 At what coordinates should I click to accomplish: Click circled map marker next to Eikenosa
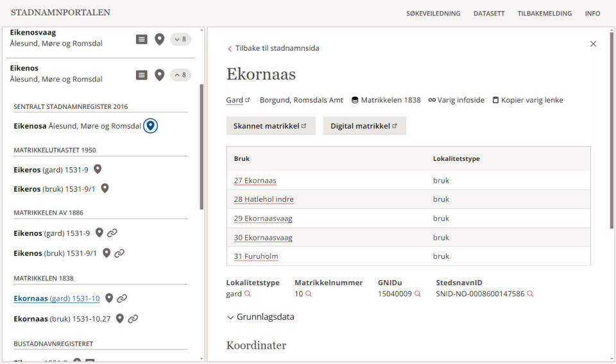point(150,126)
